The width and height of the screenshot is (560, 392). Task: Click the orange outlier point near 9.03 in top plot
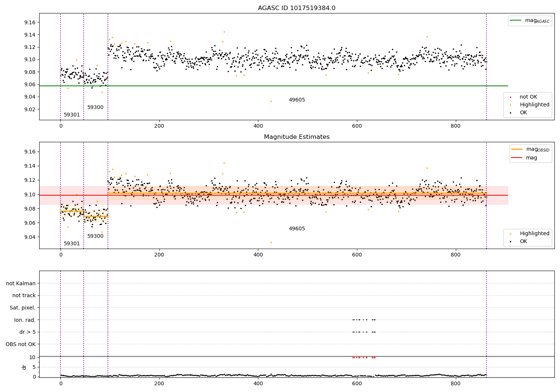pos(271,101)
